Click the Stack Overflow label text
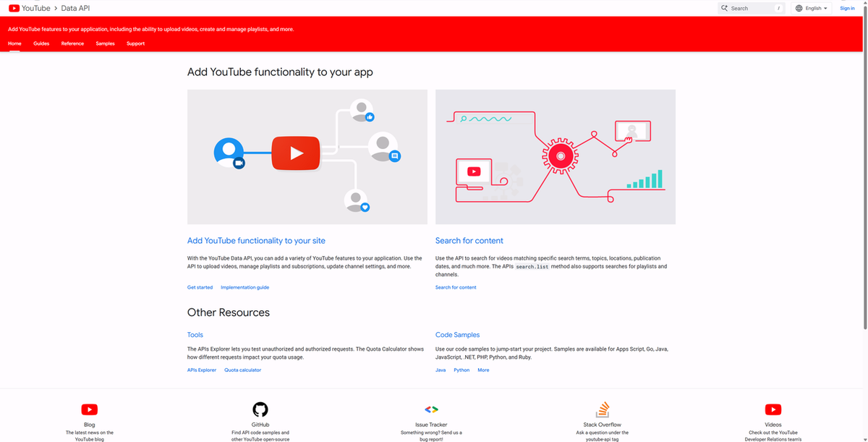868x442 pixels. click(x=603, y=425)
